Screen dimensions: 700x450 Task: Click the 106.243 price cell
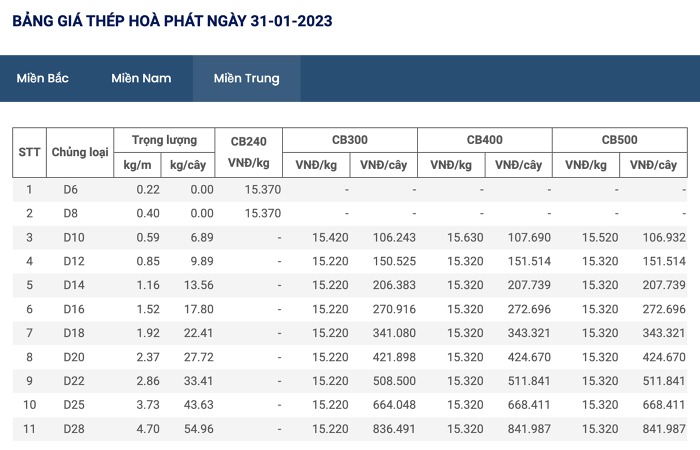click(395, 238)
